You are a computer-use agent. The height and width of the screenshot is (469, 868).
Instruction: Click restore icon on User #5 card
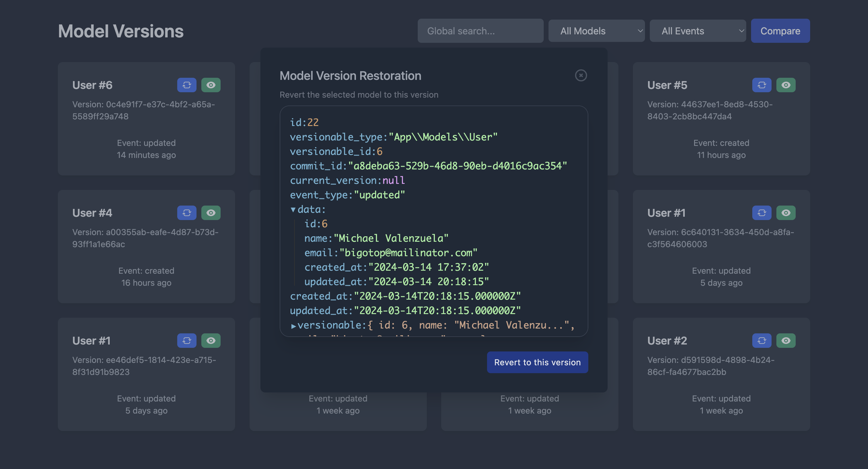(x=762, y=85)
